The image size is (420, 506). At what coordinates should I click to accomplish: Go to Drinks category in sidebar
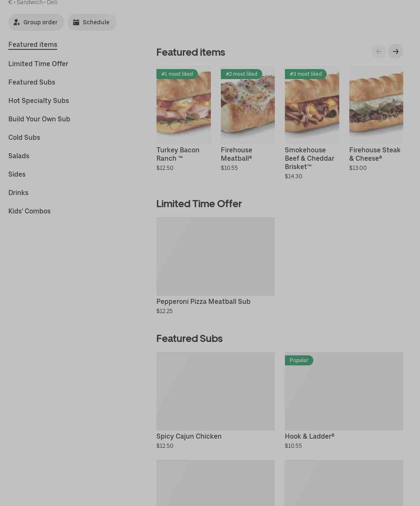[x=18, y=193]
